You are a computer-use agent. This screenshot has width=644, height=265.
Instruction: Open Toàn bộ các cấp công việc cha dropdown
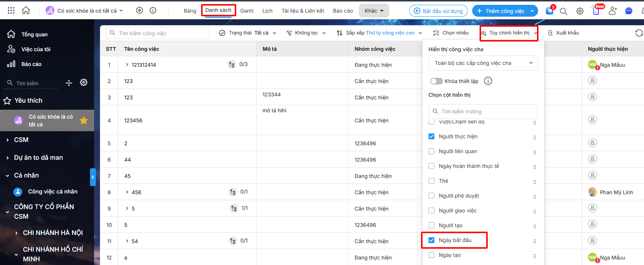[x=483, y=63]
